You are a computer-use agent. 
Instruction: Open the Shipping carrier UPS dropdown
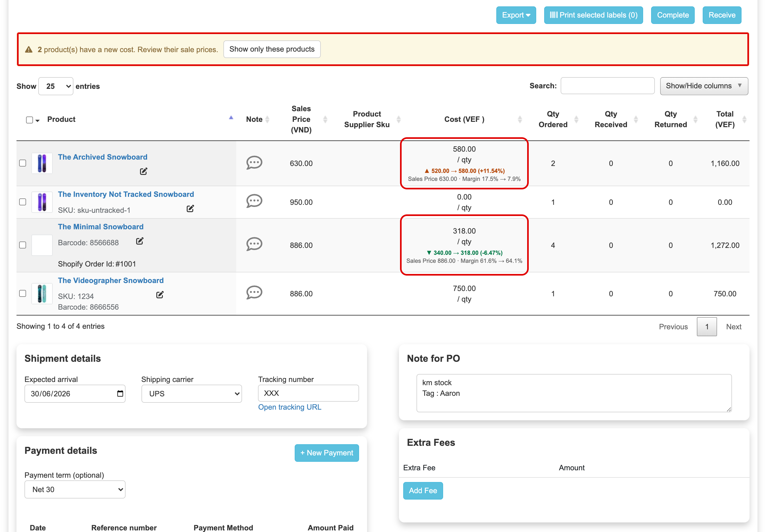point(191,394)
